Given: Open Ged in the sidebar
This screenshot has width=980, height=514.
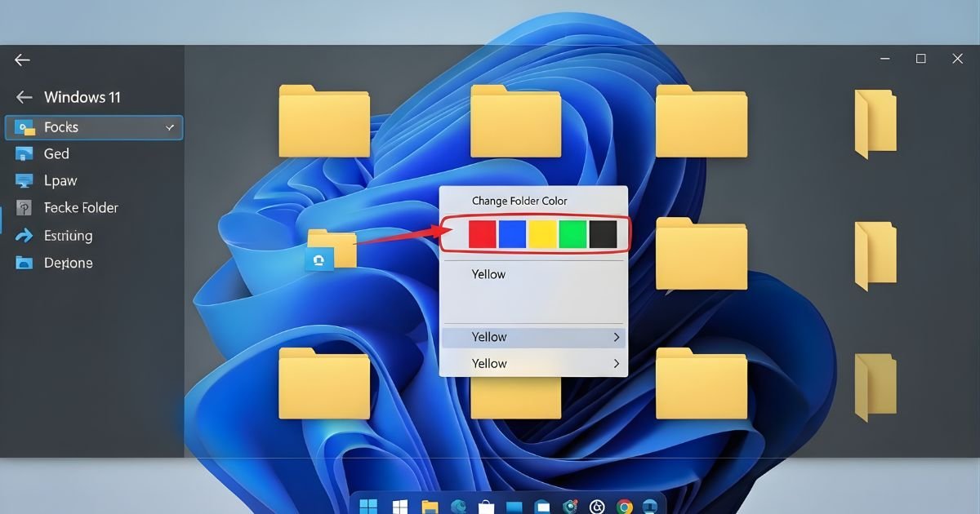Looking at the screenshot, I should [56, 154].
